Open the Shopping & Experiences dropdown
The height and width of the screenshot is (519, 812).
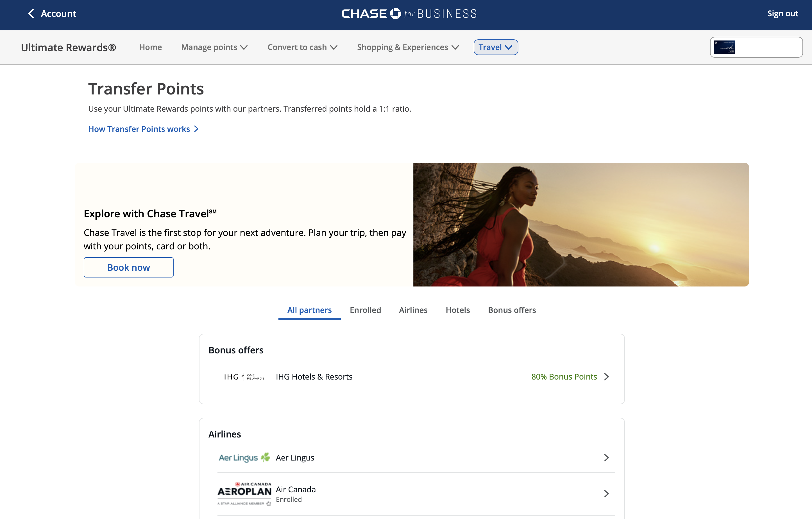(408, 47)
